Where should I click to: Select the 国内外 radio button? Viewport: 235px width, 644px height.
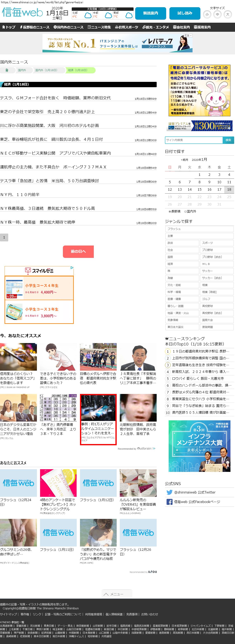(186, 211)
